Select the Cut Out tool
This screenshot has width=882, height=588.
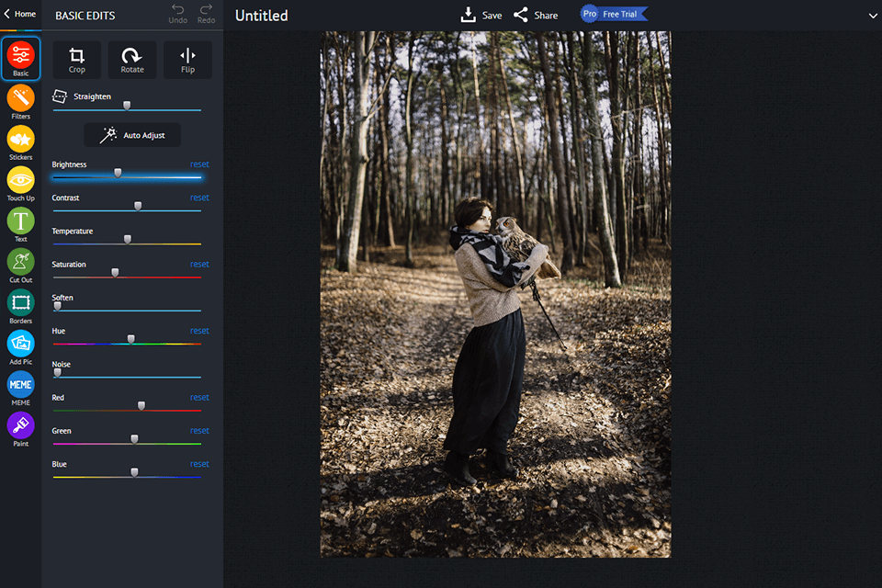tap(20, 261)
